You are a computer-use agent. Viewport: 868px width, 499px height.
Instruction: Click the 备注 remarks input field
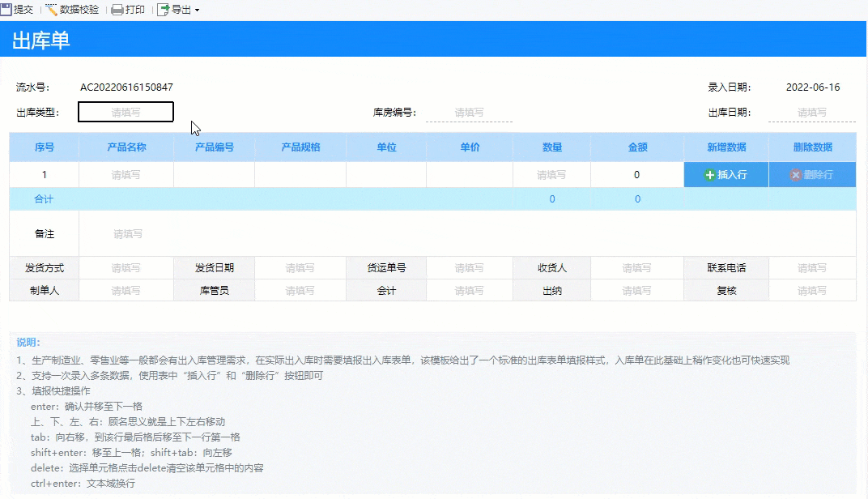467,234
